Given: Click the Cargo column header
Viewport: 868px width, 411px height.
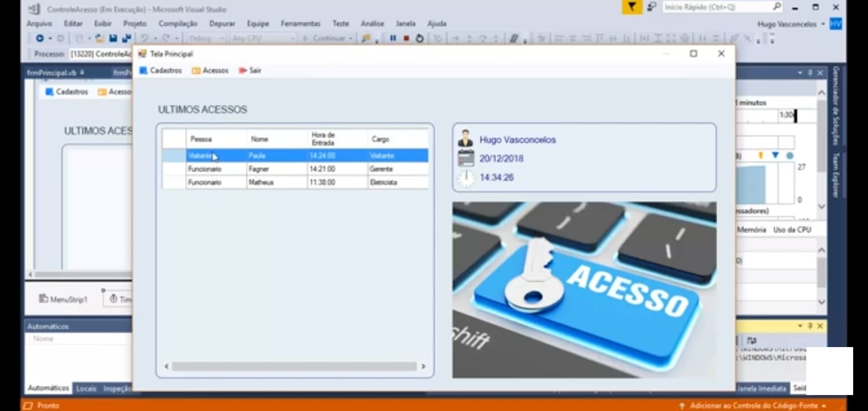Looking at the screenshot, I should pos(398,139).
